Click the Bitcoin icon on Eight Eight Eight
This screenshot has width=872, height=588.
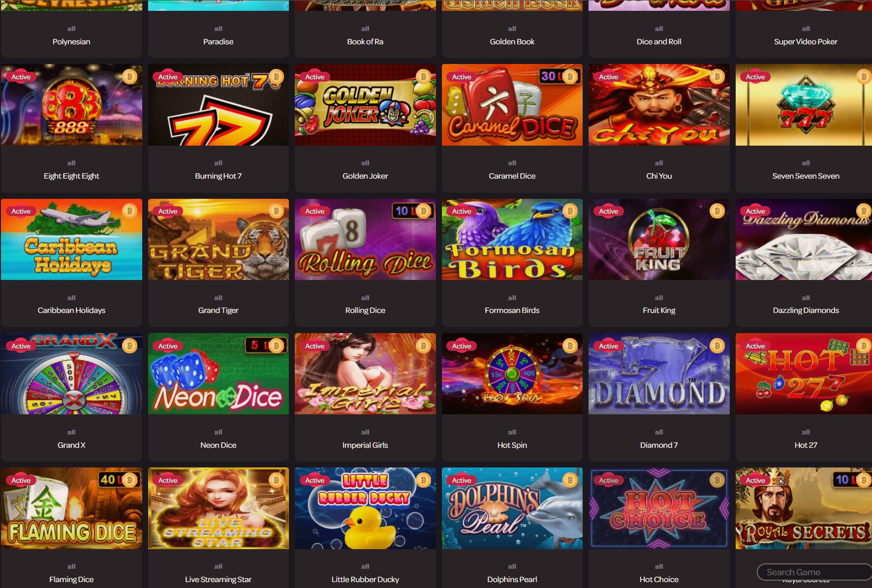[129, 77]
